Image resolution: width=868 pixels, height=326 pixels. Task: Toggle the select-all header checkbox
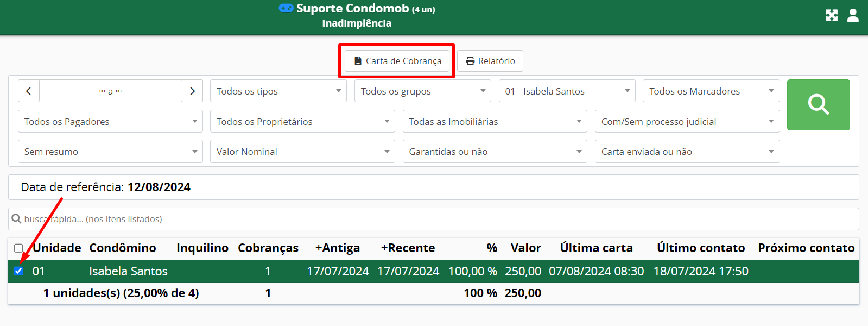(x=18, y=248)
